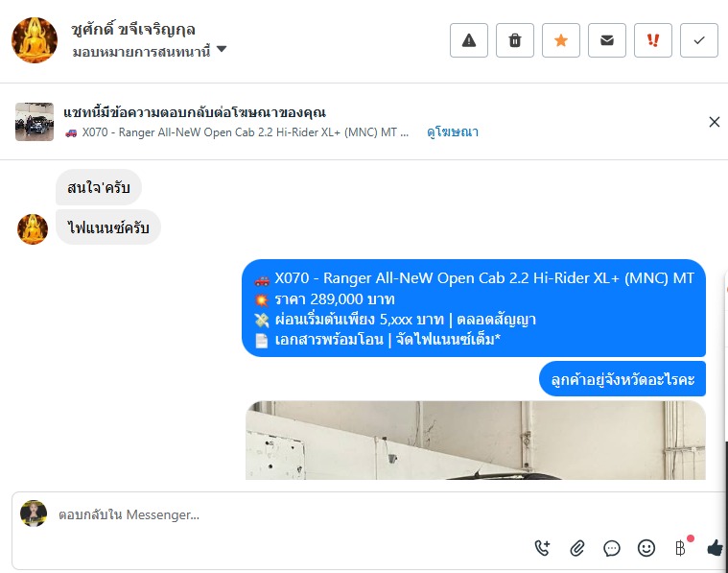Viewport: 728px width, 573px height.
Task: Attach a file using paperclip icon
Action: 576,548
